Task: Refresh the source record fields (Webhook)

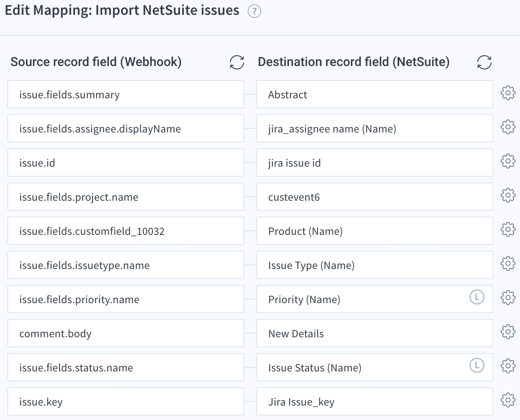Action: (237, 62)
